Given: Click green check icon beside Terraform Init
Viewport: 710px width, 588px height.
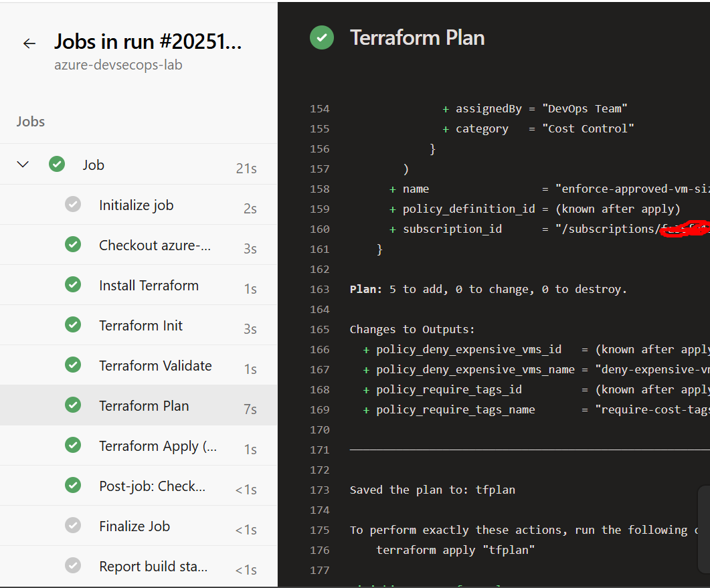Looking at the screenshot, I should (x=73, y=325).
